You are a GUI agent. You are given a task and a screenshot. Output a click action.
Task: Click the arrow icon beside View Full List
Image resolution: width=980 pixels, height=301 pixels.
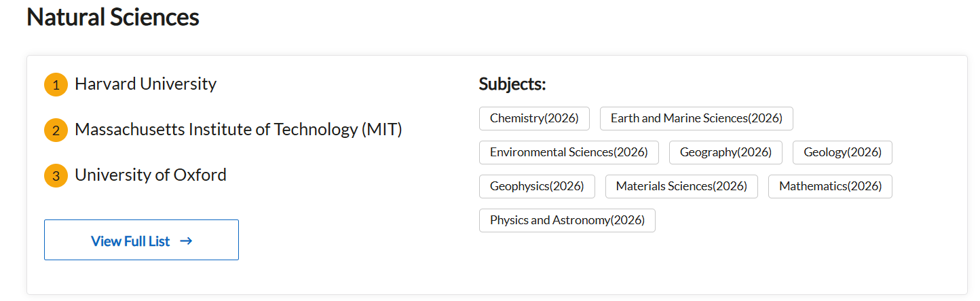(187, 241)
